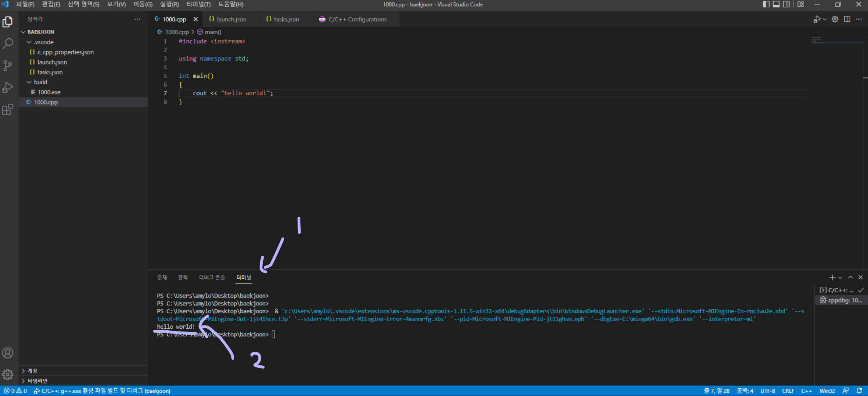Open tasks.json from explorer tree
The height and width of the screenshot is (396, 868).
83,72
